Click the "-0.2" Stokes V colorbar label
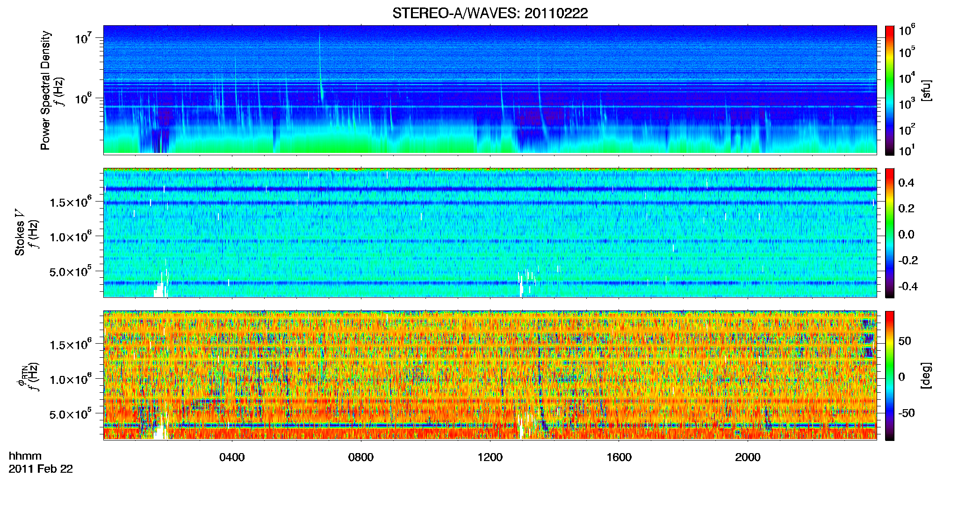Viewport: 980px width, 505px height. 908,260
